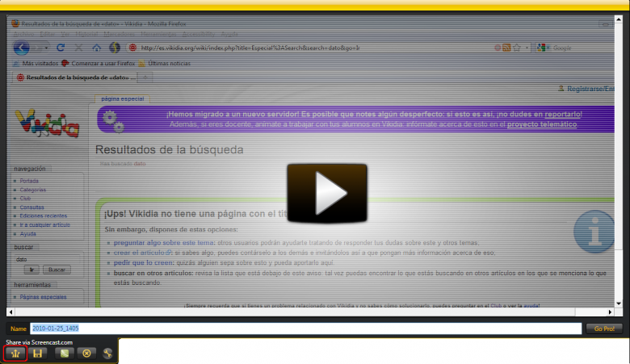Viewport: 630px width, 364px height.
Task: Click the vertical scrollbar down arrow
Action: [619, 303]
